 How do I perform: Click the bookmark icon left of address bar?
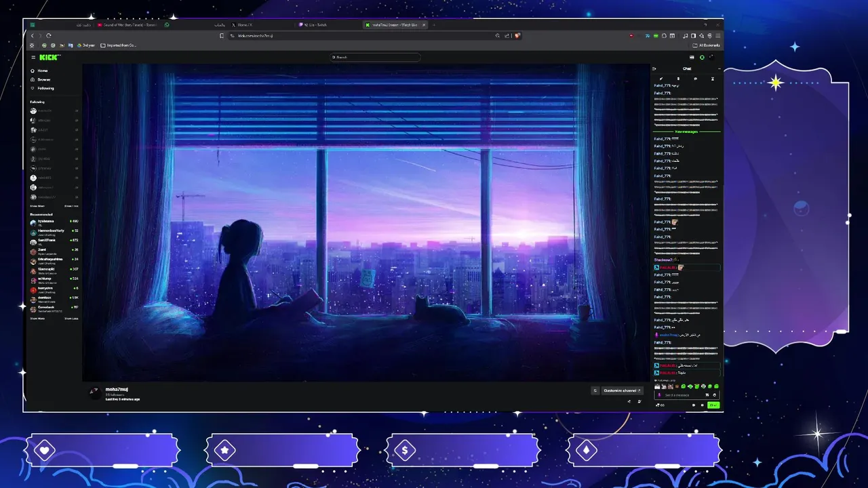[222, 36]
